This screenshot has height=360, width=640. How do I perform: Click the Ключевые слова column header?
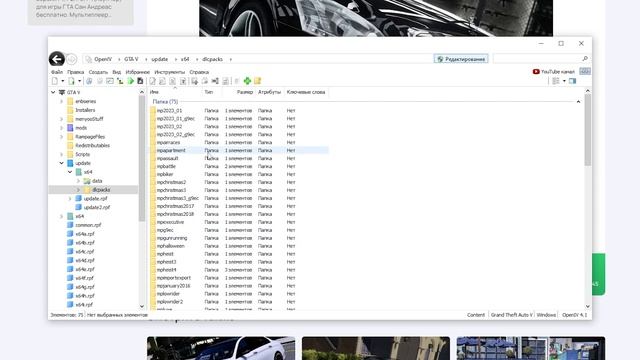click(306, 92)
